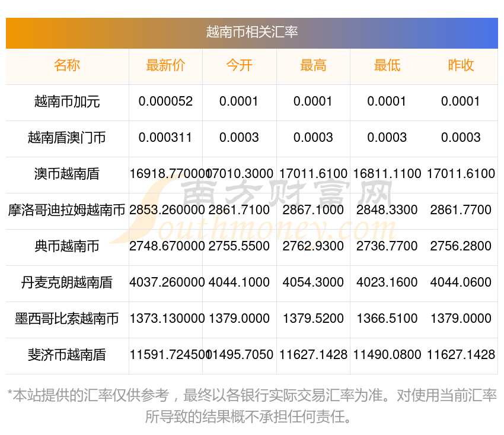504x435 pixels.
Task: Select the 名称 column header
Action: [67, 65]
